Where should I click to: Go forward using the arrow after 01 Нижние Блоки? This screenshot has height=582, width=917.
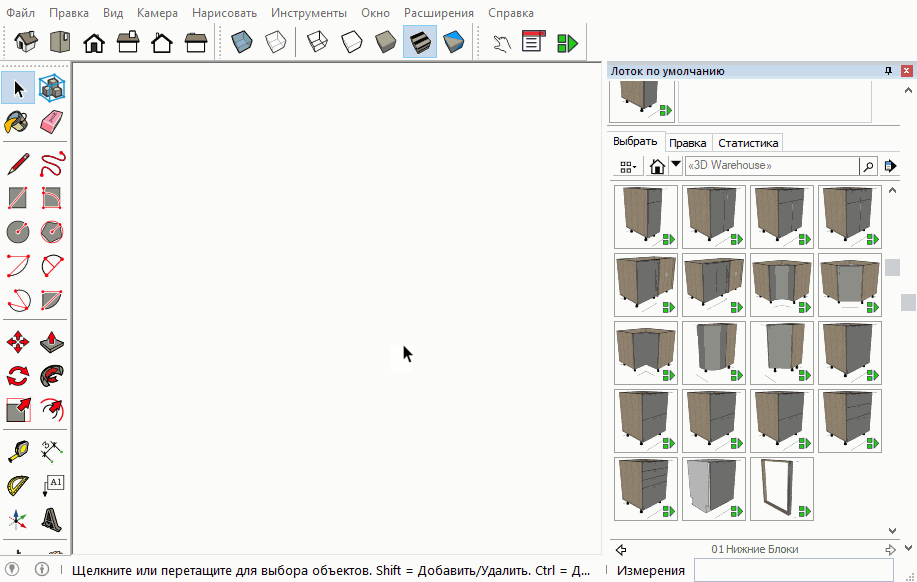[890, 550]
